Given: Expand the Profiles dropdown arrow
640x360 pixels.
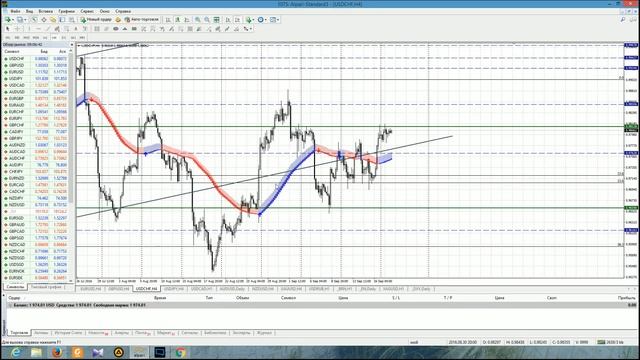Looking at the screenshot, I should click(25, 20).
